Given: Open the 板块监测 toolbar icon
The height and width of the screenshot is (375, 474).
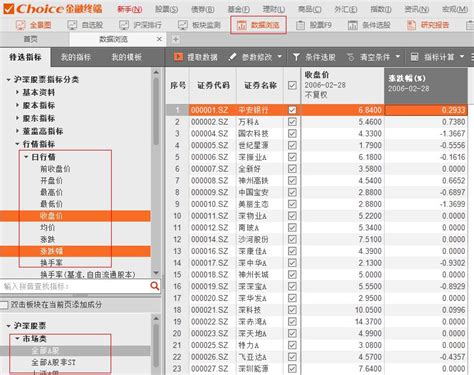Looking at the screenshot, I should [183, 25].
